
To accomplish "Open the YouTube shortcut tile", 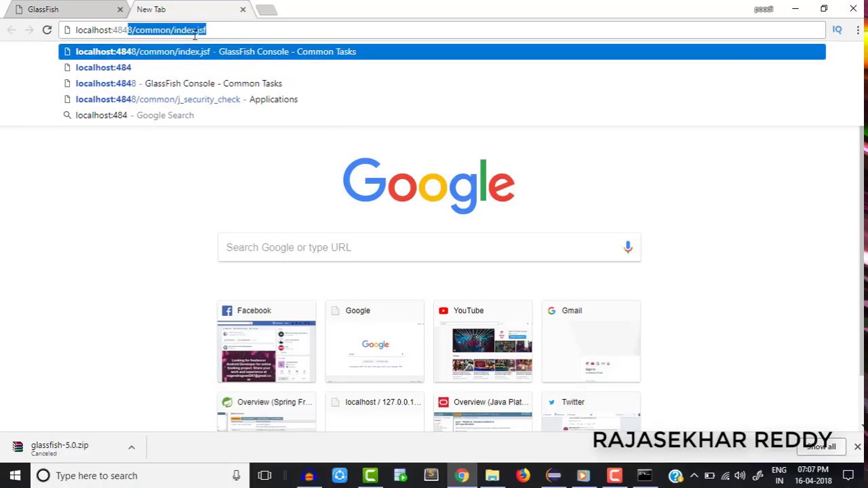I will point(483,342).
